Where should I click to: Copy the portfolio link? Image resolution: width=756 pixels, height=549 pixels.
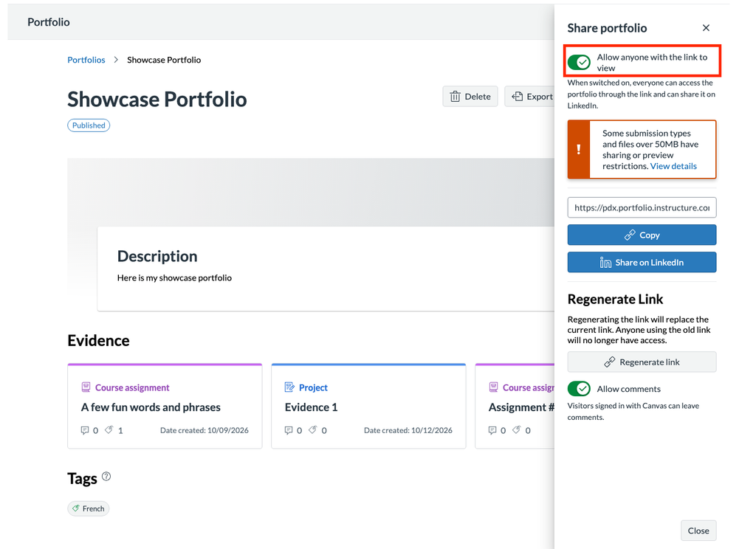(642, 235)
